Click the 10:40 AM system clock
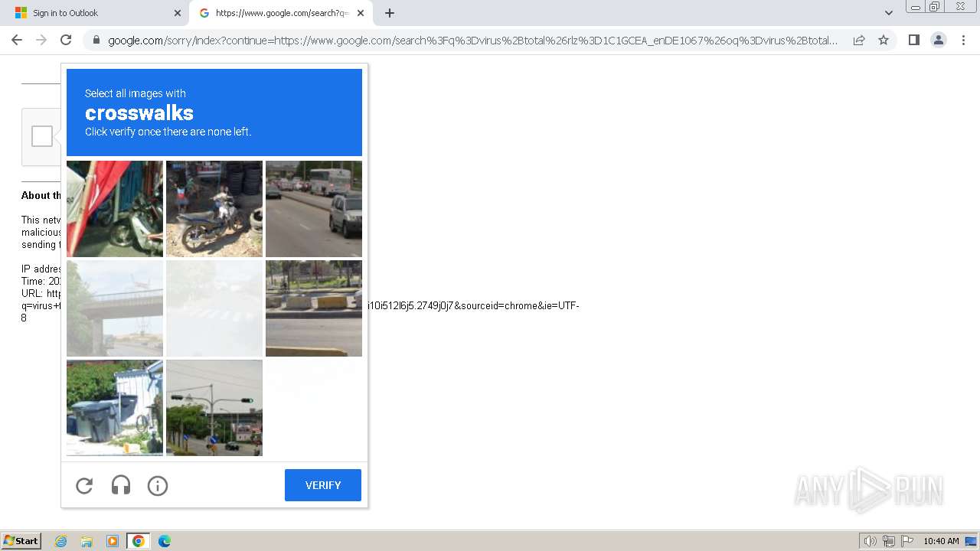 click(941, 541)
